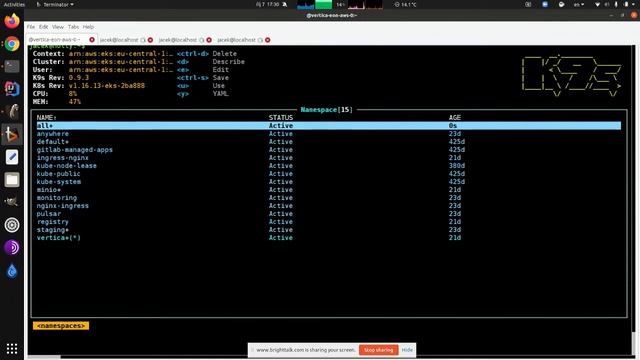
Task: Open the Tabs menu
Action: 73,27
